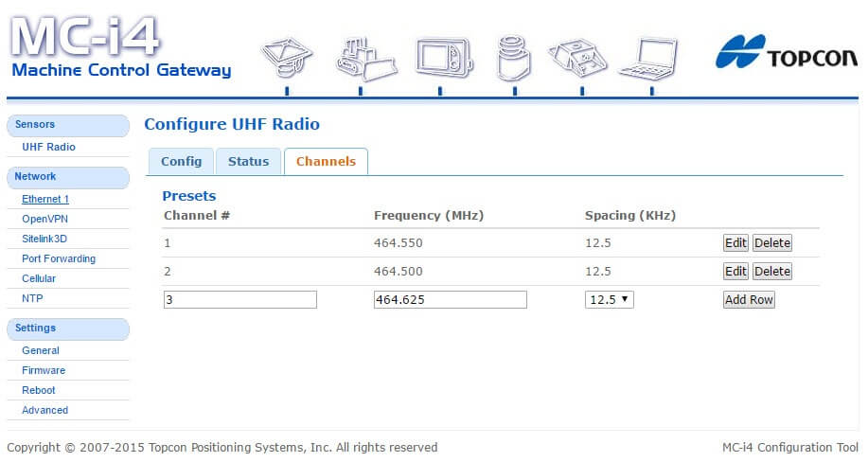Open the Settings section header
This screenshot has width=868, height=462.
coord(68,329)
